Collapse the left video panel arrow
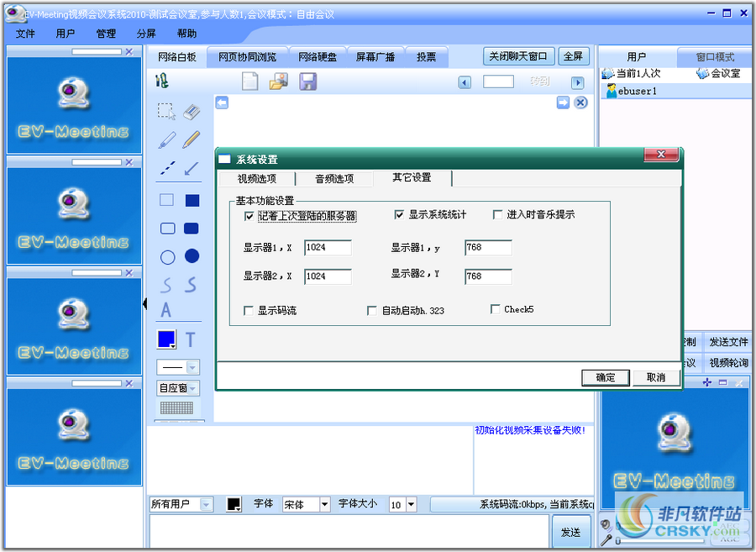The height and width of the screenshot is (552, 756). [144, 303]
